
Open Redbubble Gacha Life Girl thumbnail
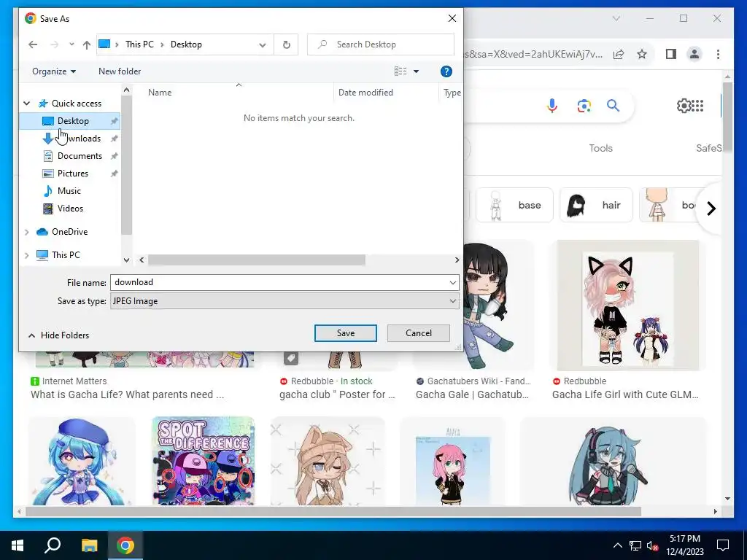[627, 306]
